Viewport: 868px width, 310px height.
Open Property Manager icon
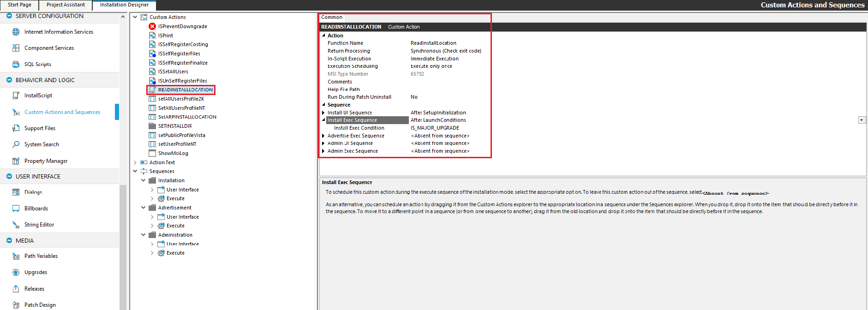coord(16,161)
